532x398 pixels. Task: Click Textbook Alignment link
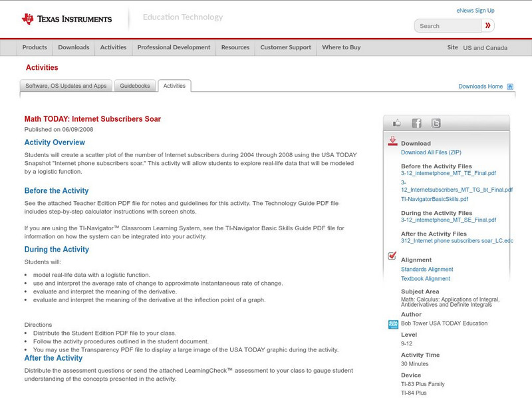pos(426,279)
